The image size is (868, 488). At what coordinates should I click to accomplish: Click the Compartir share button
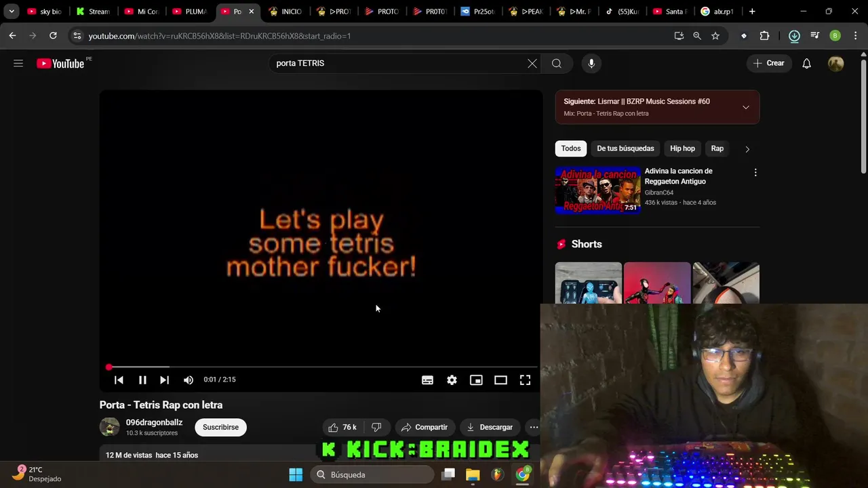pos(425,427)
